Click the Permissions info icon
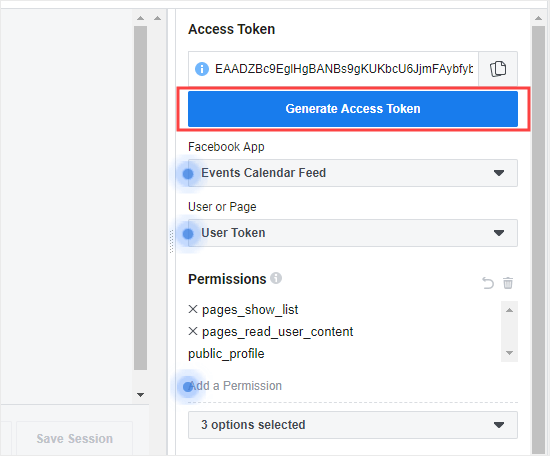 (x=276, y=278)
